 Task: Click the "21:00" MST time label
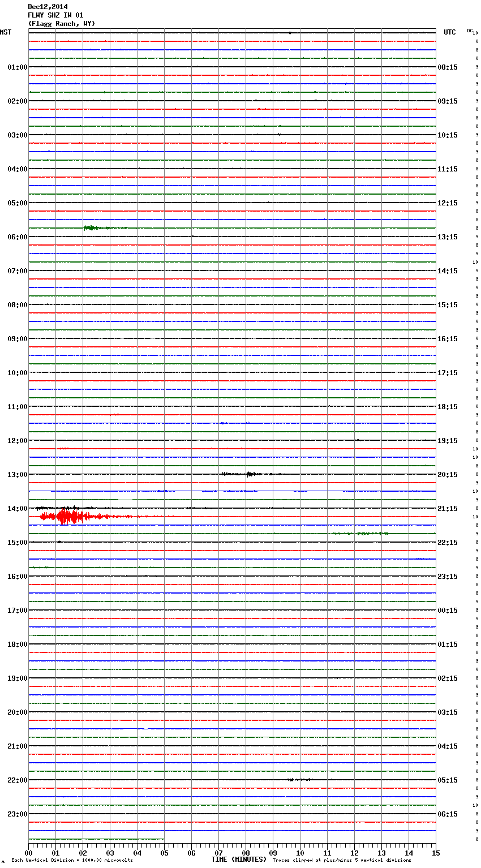[18, 746]
